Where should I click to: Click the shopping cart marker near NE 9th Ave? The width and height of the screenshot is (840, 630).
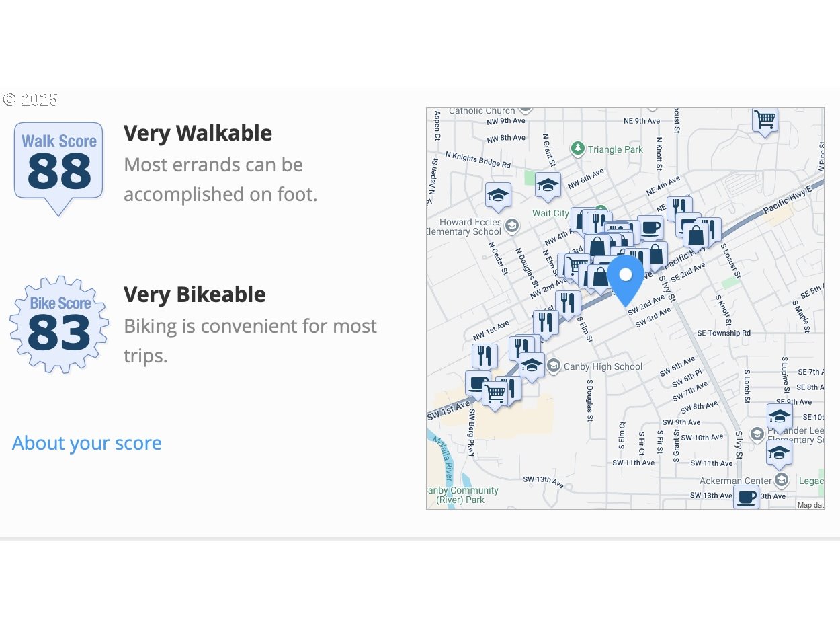[765, 122]
